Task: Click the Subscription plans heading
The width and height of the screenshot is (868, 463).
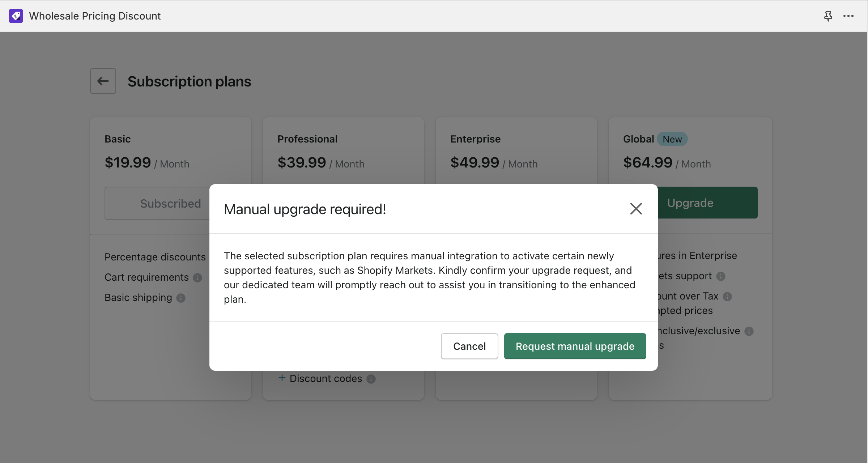Action: click(x=189, y=81)
